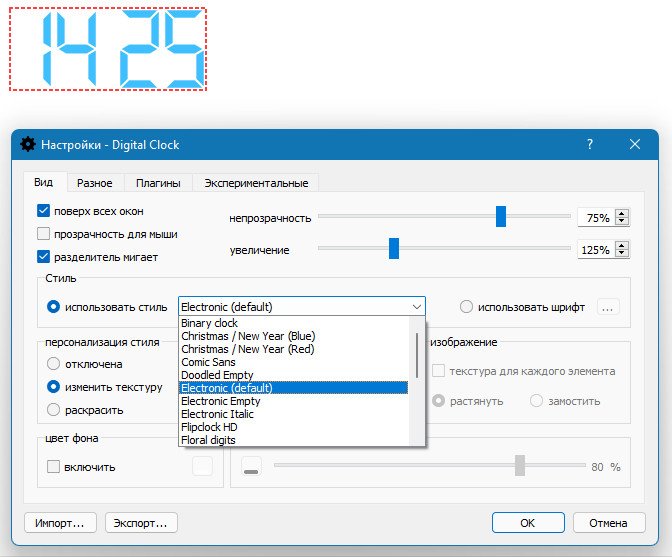Click the непрозрачность slider handle

pyautogui.click(x=501, y=216)
